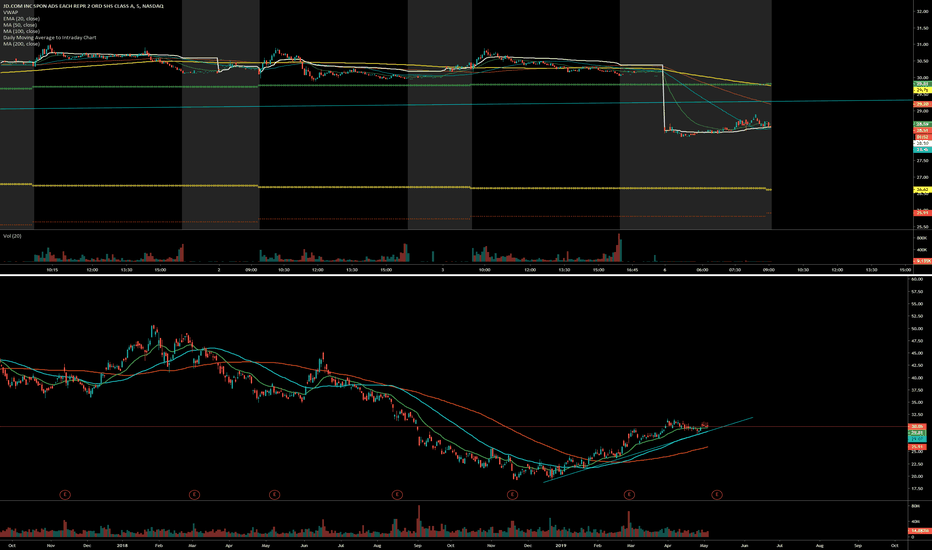The width and height of the screenshot is (932, 550).
Task: Open the November 2017 earnings marker
Action: pos(65,495)
